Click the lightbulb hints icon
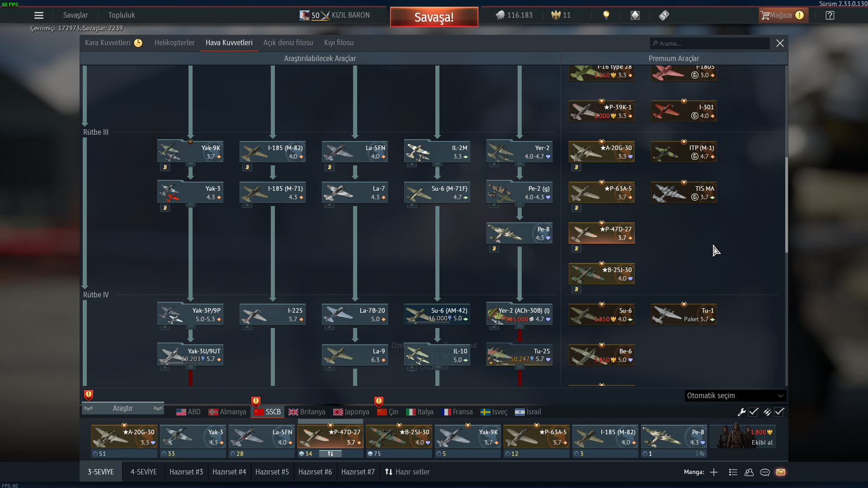Screen dimensions: 868x488 [x=606, y=15]
